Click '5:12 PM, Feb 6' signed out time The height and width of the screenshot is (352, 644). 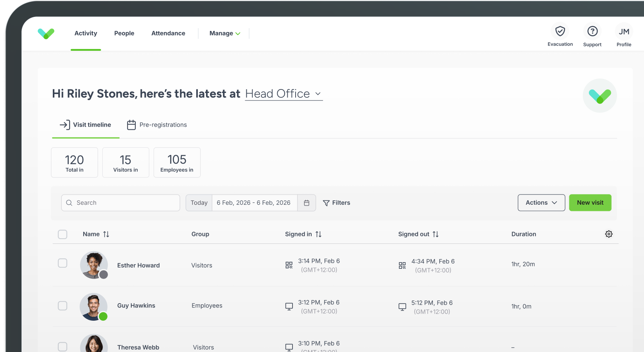point(432,303)
